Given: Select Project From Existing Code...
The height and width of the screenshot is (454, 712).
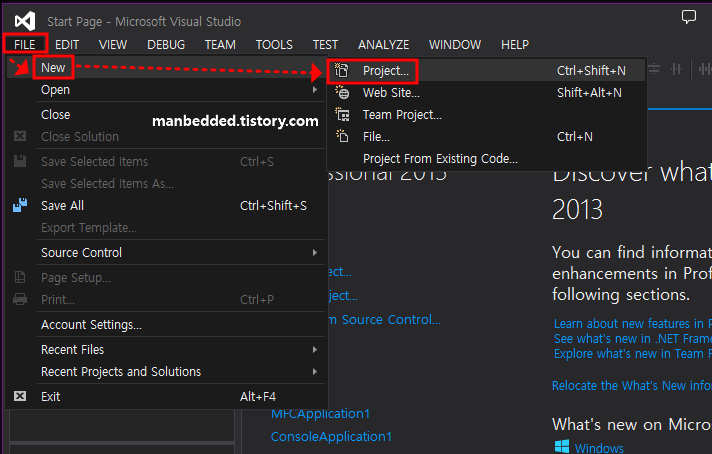Looking at the screenshot, I should point(486,158).
